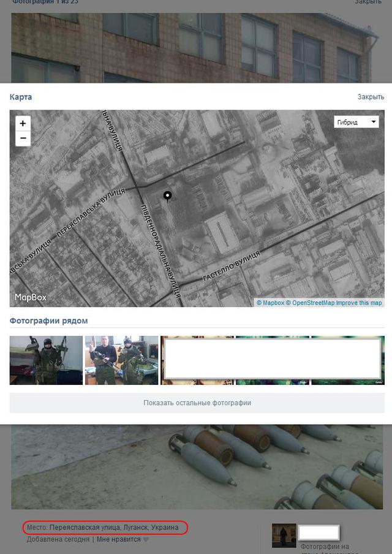
Task: Open the © Mapbox attribution link
Action: 270,303
